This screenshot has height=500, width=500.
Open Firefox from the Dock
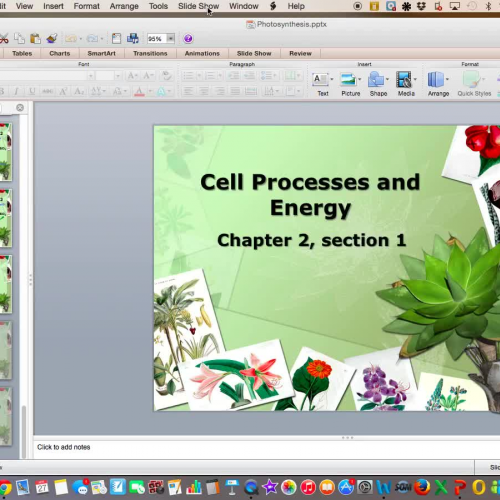[x=422, y=488]
